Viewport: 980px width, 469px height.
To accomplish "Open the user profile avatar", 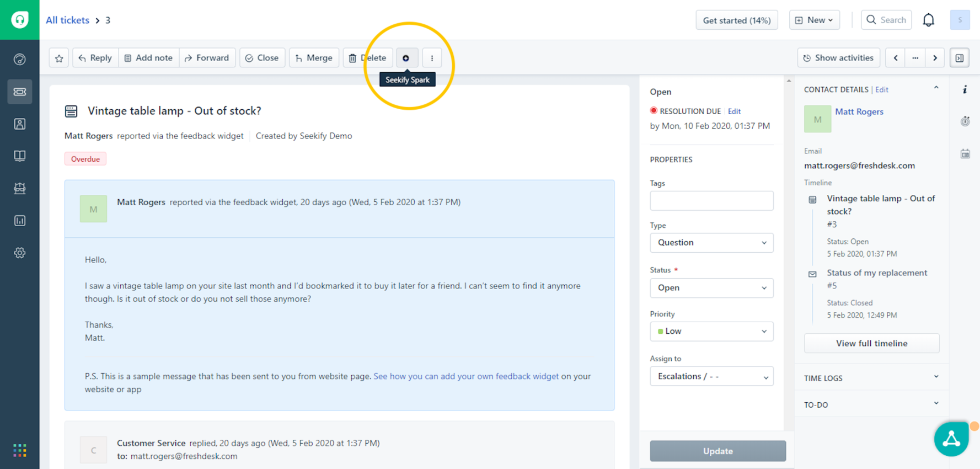I will tap(960, 20).
